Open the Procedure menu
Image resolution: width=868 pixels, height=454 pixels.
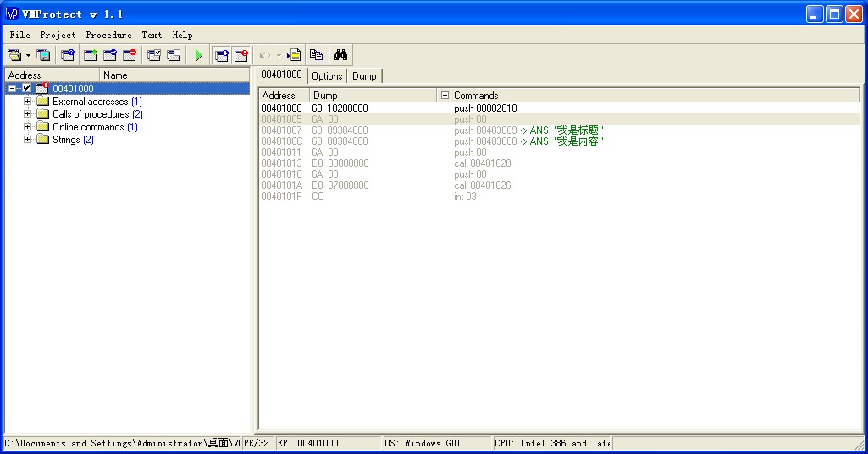tap(108, 35)
